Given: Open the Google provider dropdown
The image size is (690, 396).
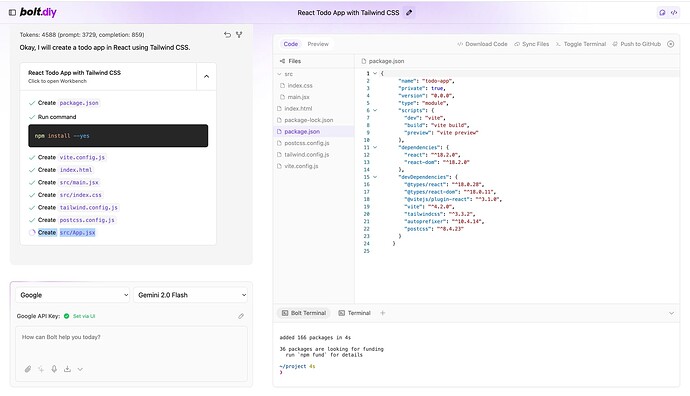Looking at the screenshot, I should (x=73, y=295).
